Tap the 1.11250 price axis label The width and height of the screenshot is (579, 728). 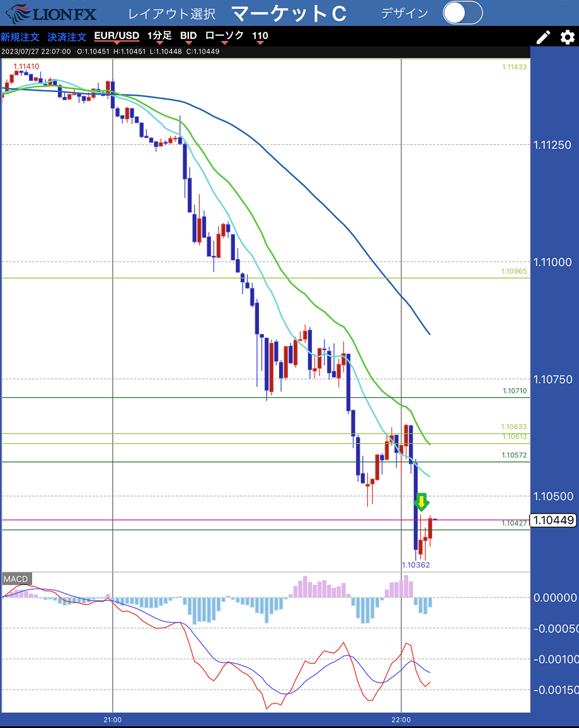coord(553,145)
